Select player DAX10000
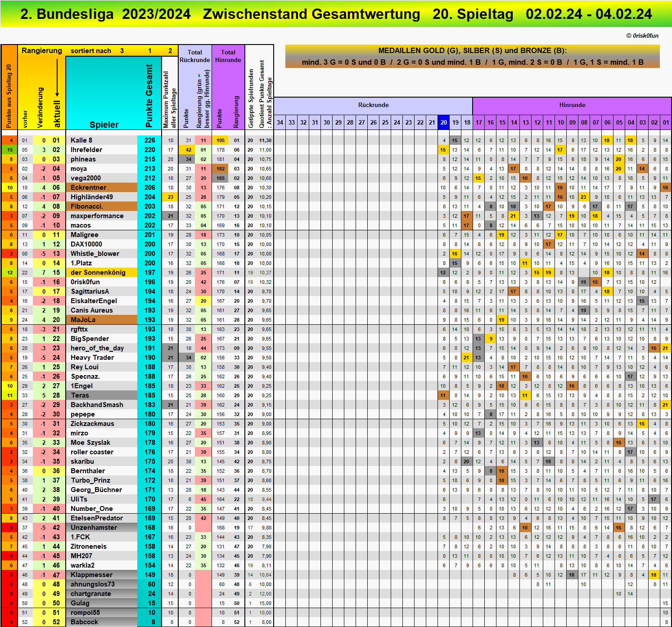Viewport: 672px width, 627px height. point(86,244)
